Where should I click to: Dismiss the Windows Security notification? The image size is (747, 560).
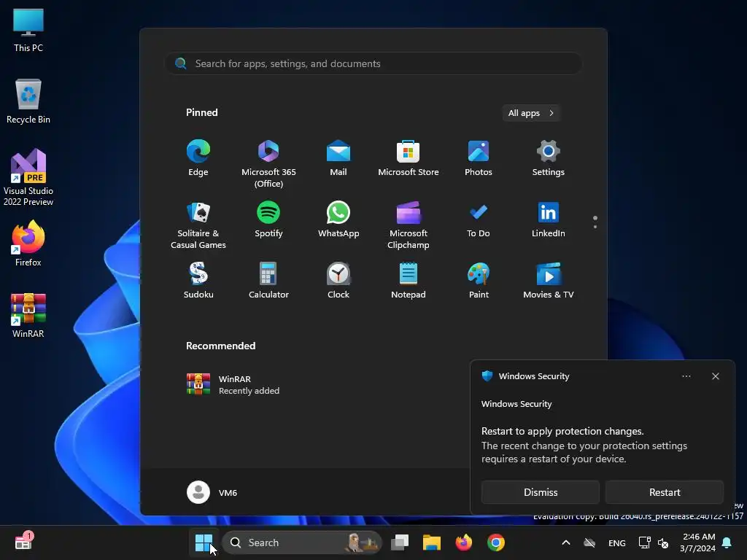(541, 492)
